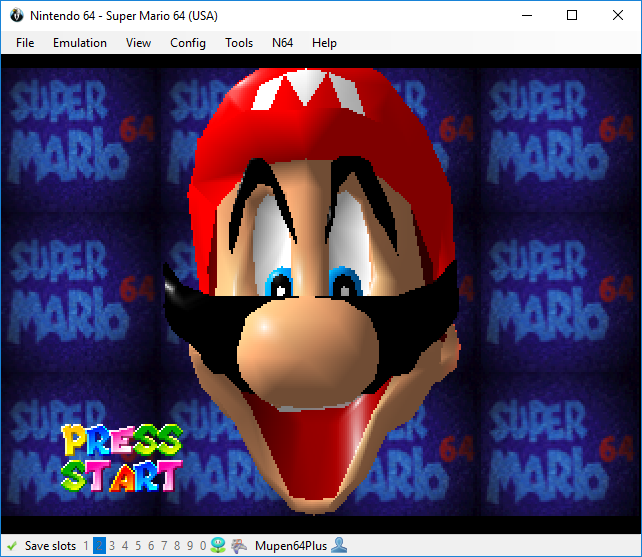642x557 pixels.
Task: Select save slot 9
Action: pos(190,546)
